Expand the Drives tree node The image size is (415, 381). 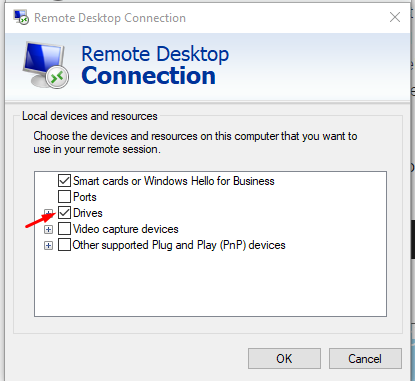49,213
